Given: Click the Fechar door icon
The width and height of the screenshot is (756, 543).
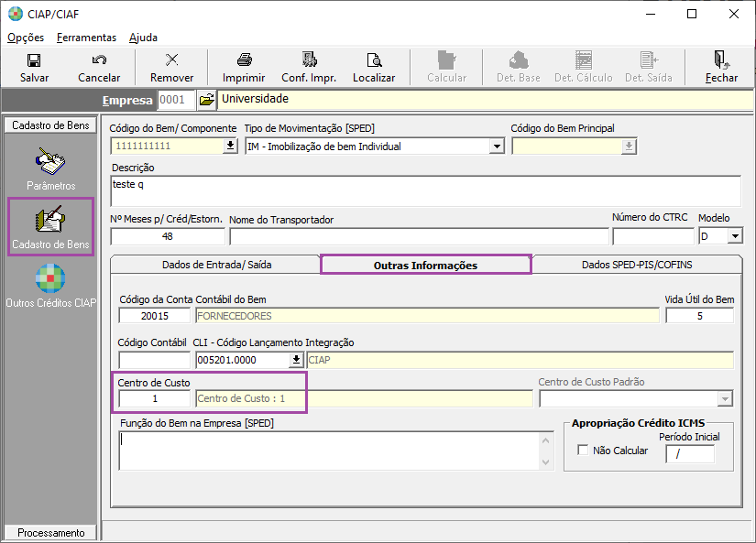Looking at the screenshot, I should 721,60.
